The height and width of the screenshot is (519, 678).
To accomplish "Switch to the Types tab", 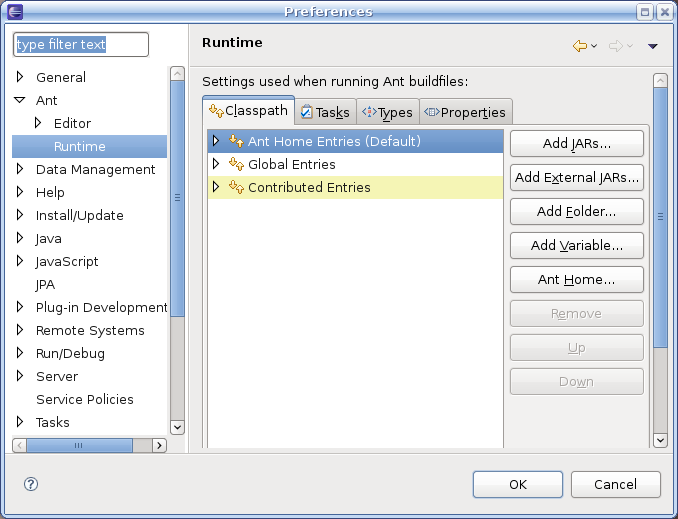I will coord(387,112).
